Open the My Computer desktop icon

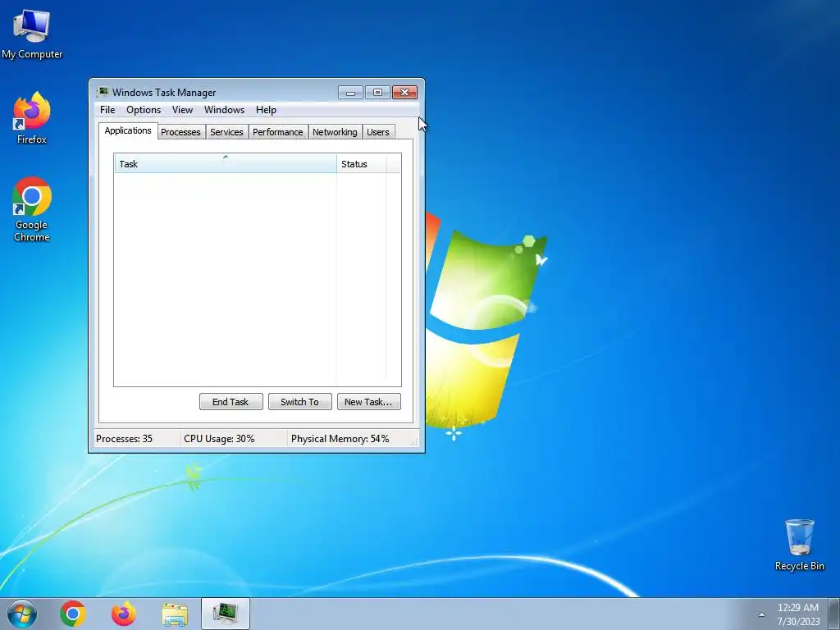pos(32,34)
